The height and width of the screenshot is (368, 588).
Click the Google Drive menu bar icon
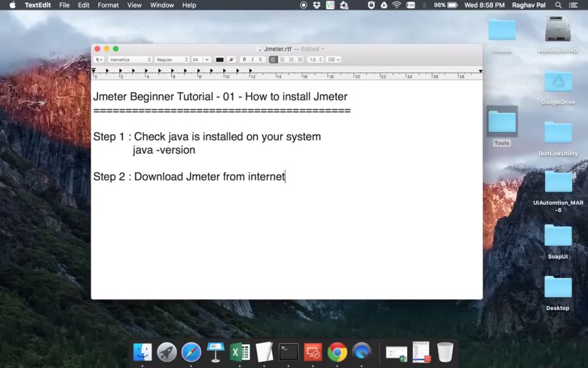[383, 5]
